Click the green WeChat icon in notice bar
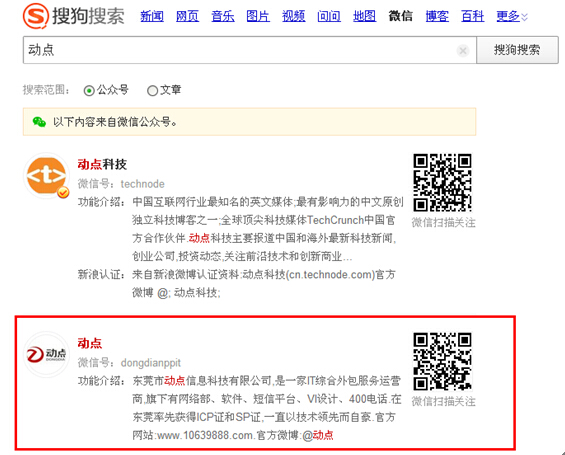The image size is (565, 455). pyautogui.click(x=39, y=122)
